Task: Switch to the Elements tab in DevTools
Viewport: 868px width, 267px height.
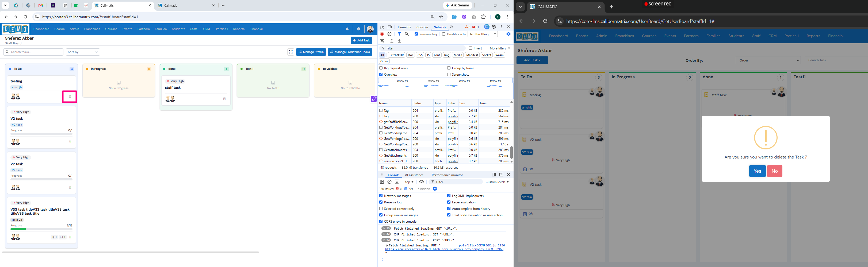Action: 404,27
